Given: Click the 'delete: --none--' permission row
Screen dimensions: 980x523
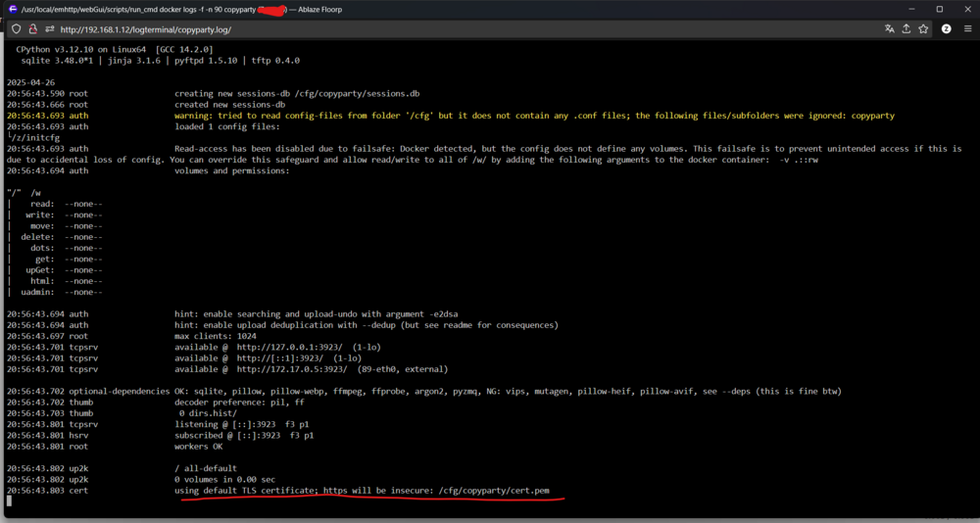Looking at the screenshot, I should pyautogui.click(x=61, y=237).
